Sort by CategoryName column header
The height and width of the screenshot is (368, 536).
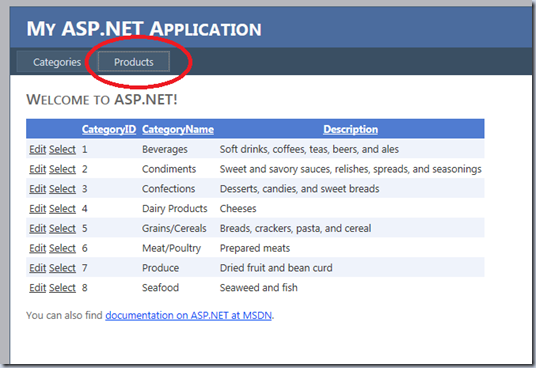click(178, 129)
